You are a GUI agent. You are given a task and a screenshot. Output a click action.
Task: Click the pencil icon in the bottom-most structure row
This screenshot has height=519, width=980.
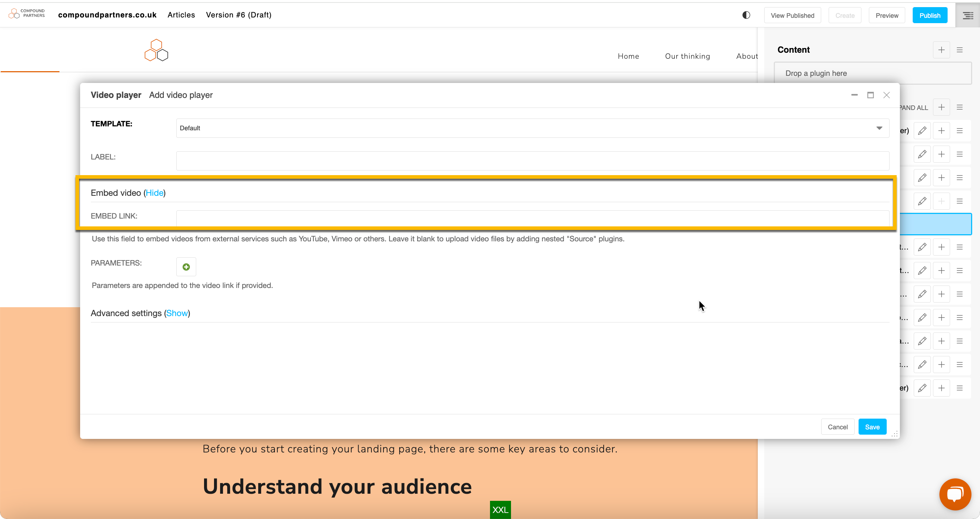coord(922,388)
